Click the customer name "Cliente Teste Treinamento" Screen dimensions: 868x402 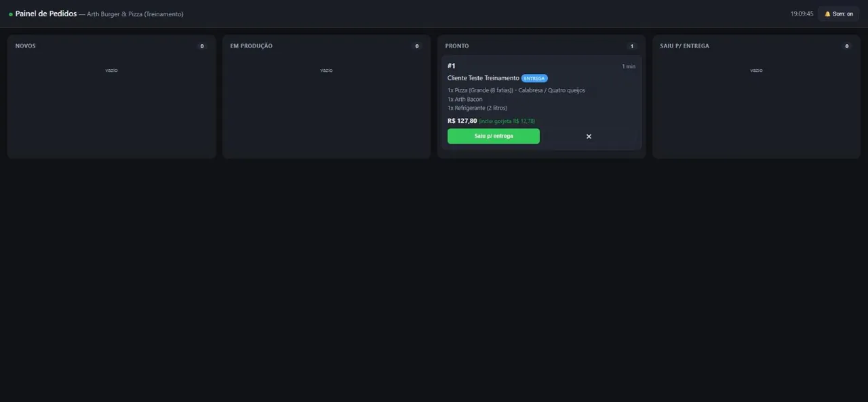coord(484,78)
